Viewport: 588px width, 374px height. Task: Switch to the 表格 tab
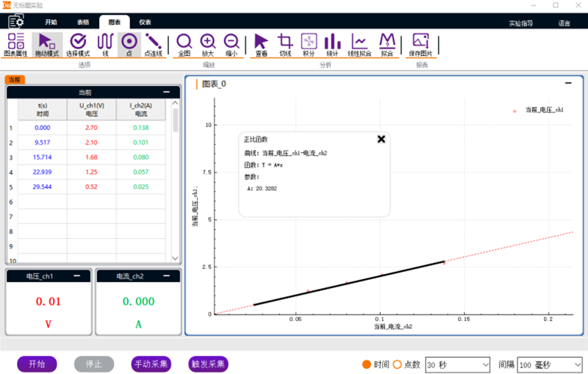[83, 22]
